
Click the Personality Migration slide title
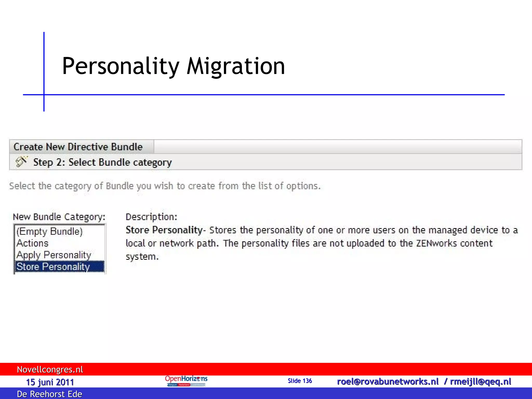click(x=174, y=66)
